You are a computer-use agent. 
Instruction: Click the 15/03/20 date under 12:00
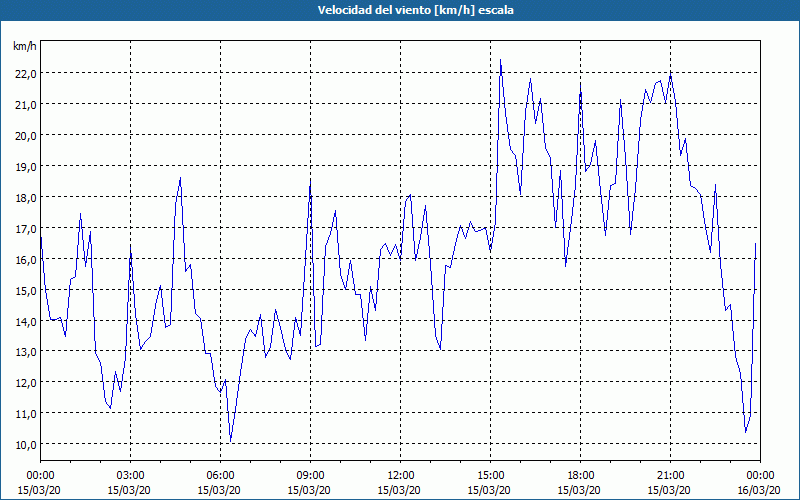click(399, 490)
